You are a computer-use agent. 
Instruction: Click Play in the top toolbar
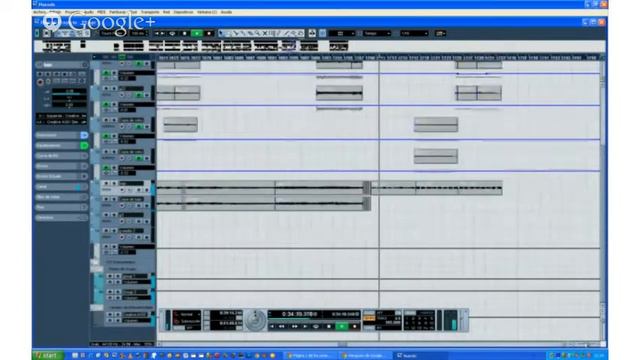[197, 33]
